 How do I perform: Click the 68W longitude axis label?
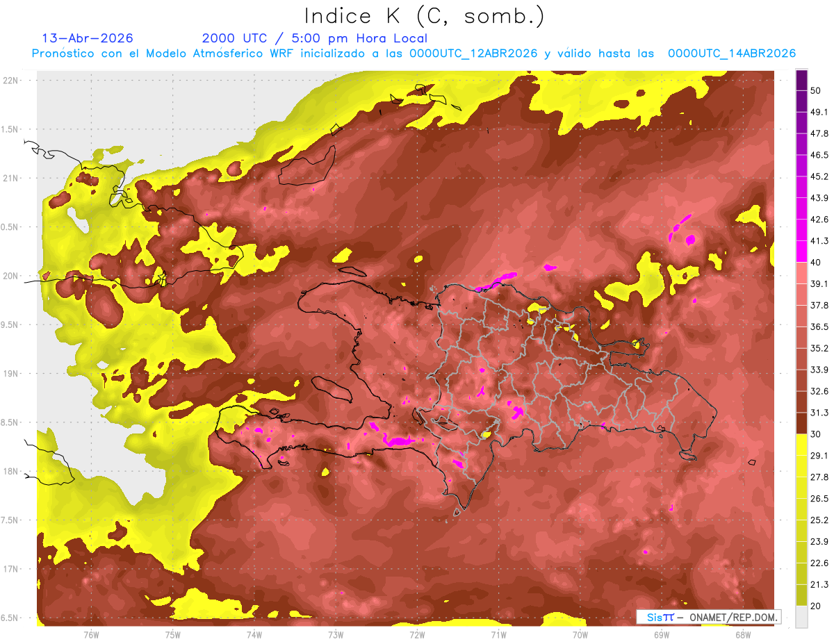point(742,634)
